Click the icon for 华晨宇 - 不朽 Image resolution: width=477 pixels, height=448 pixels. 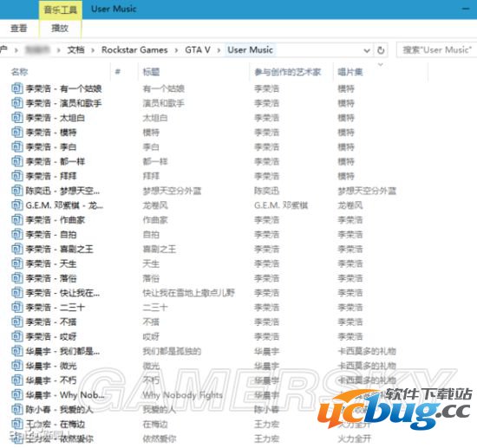click(17, 380)
